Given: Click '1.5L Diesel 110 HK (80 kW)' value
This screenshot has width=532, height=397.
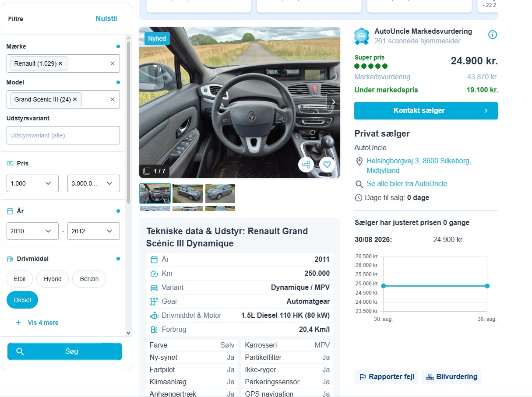Looking at the screenshot, I should pos(285,316).
